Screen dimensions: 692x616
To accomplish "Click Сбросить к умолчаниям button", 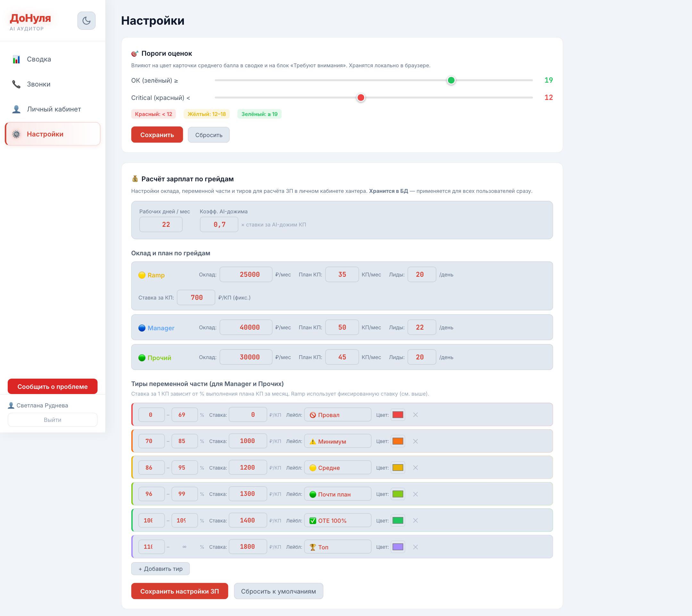I will click(x=278, y=591).
